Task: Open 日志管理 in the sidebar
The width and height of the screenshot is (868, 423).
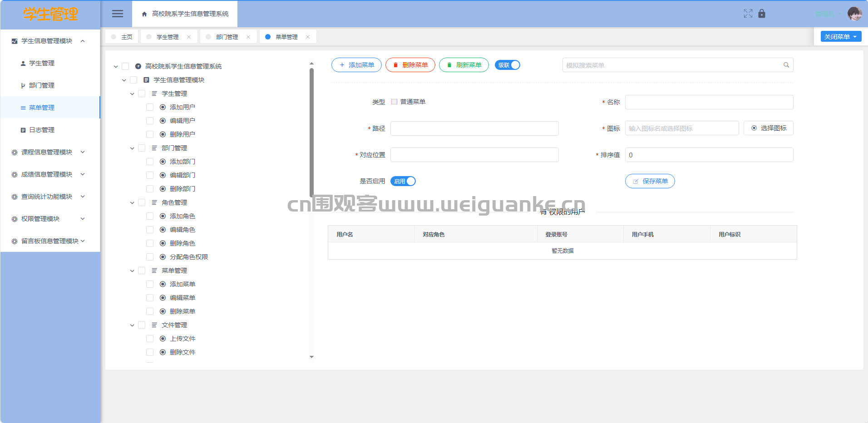Action: (42, 130)
